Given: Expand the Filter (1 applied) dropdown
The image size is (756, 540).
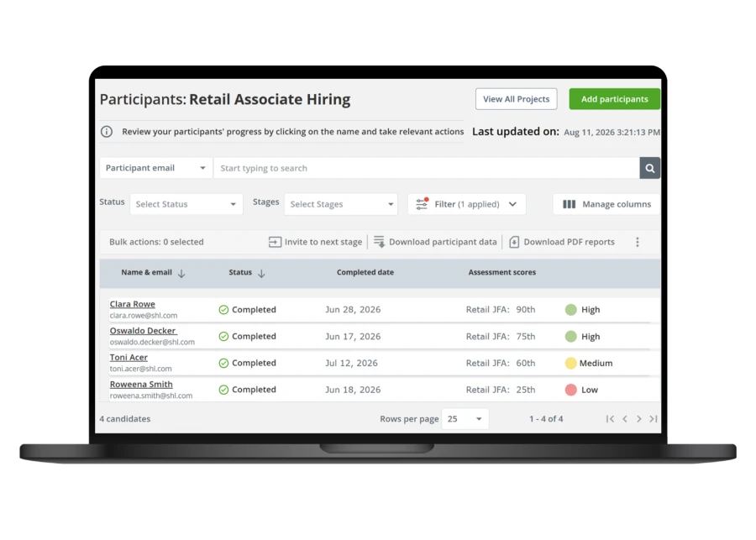Looking at the screenshot, I should coord(467,204).
